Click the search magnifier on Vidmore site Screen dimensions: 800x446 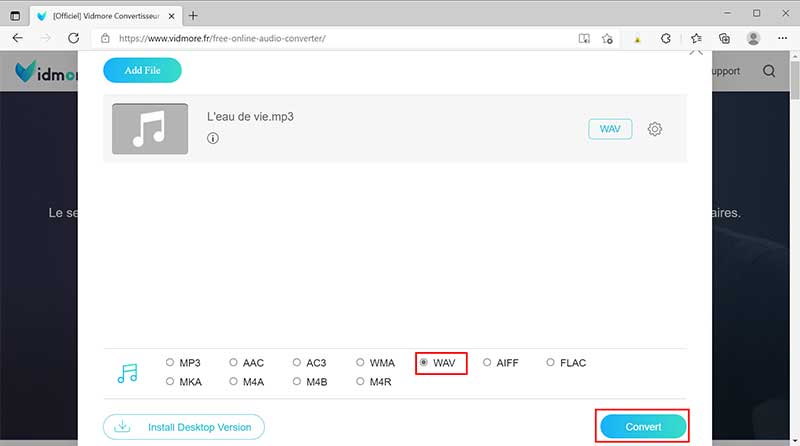coord(769,71)
